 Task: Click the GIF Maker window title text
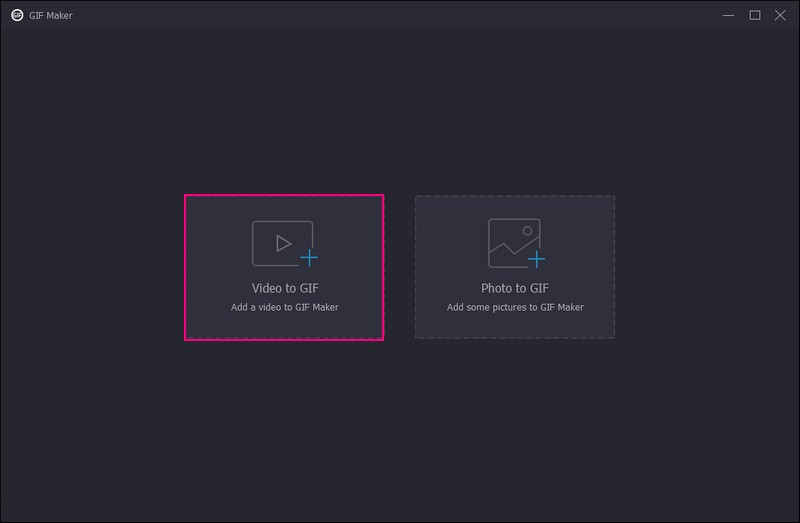[52, 16]
